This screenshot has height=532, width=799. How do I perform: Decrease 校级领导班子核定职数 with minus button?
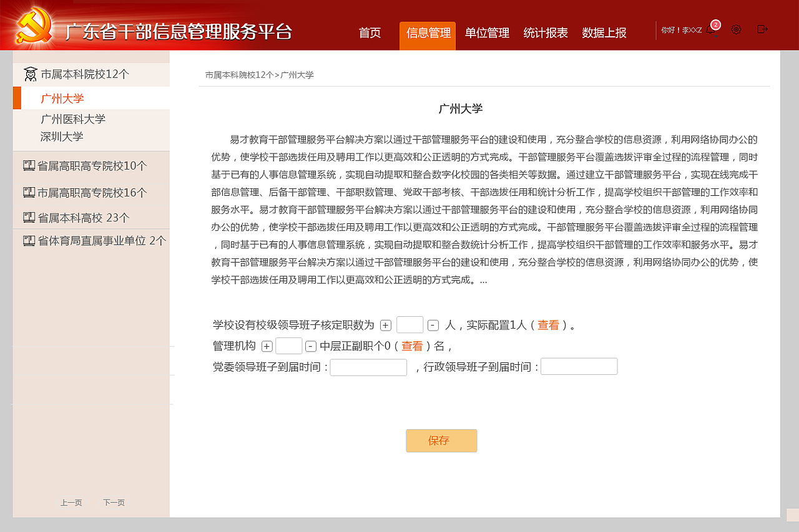click(433, 326)
